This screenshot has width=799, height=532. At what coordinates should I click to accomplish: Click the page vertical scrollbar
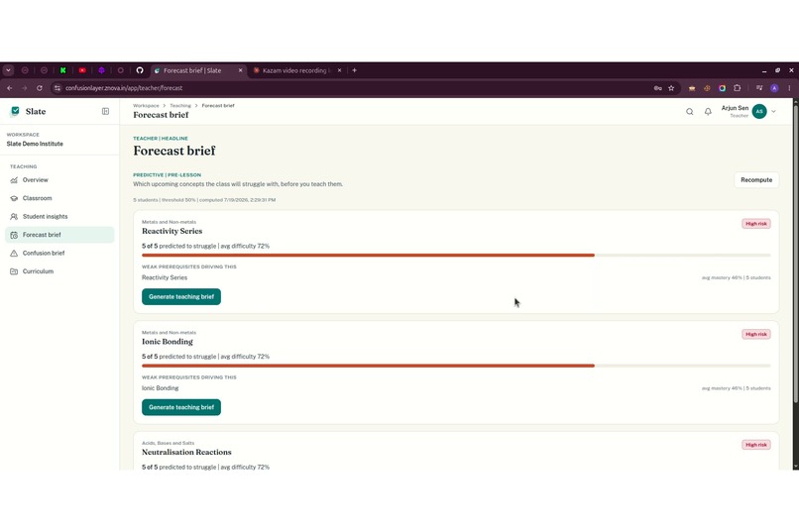[x=795, y=255]
